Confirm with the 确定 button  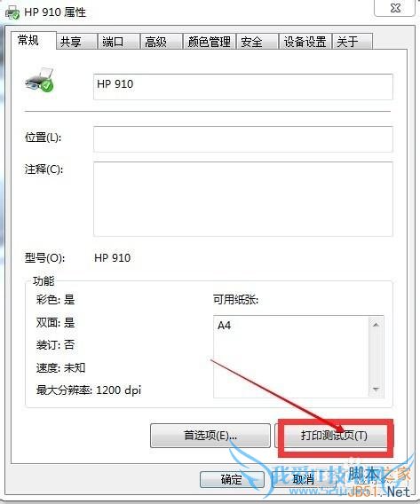(232, 479)
